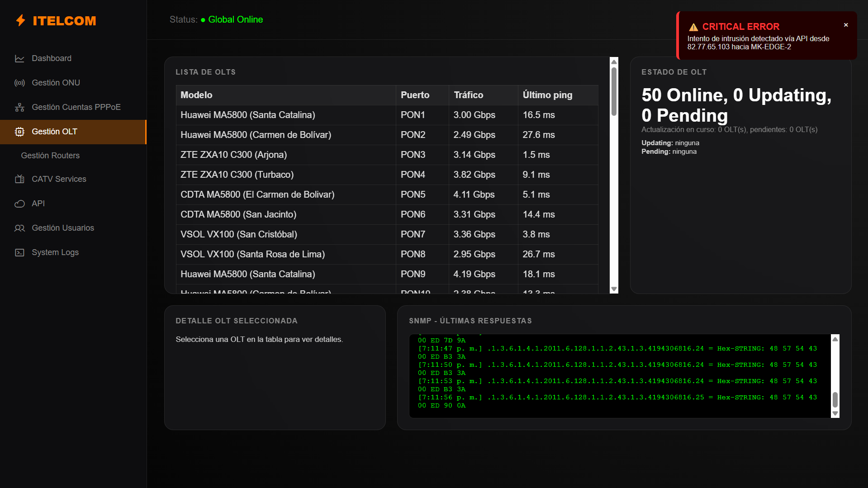Image resolution: width=868 pixels, height=488 pixels.
Task: Open System Logs page
Action: tap(73, 252)
